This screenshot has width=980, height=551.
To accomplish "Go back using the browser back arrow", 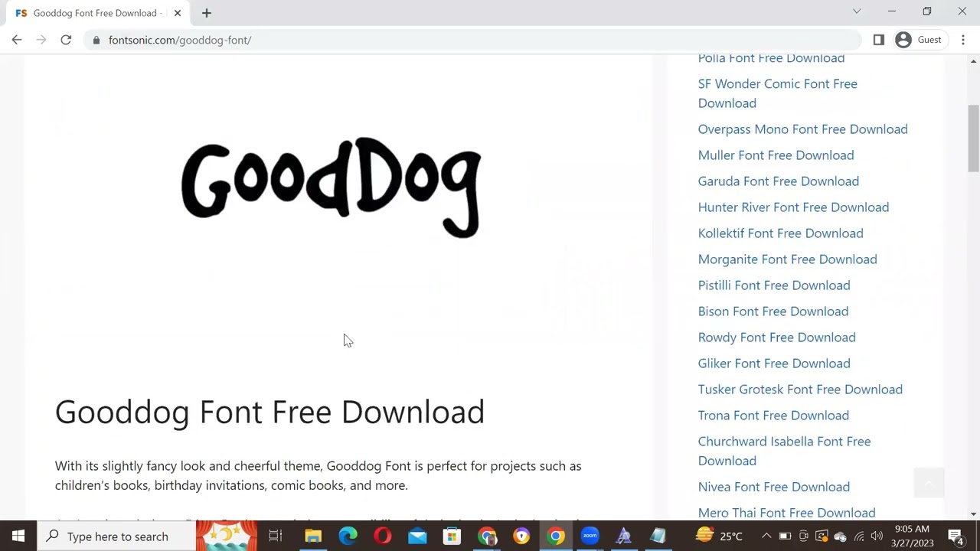I will [x=17, y=40].
